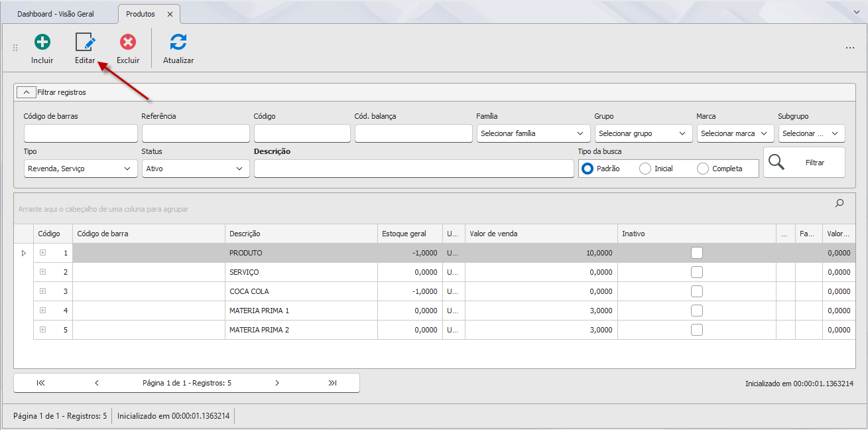Tick the Inativo checkbox for MATERIA PRIMA 1
This screenshot has height=430, width=868.
697,311
